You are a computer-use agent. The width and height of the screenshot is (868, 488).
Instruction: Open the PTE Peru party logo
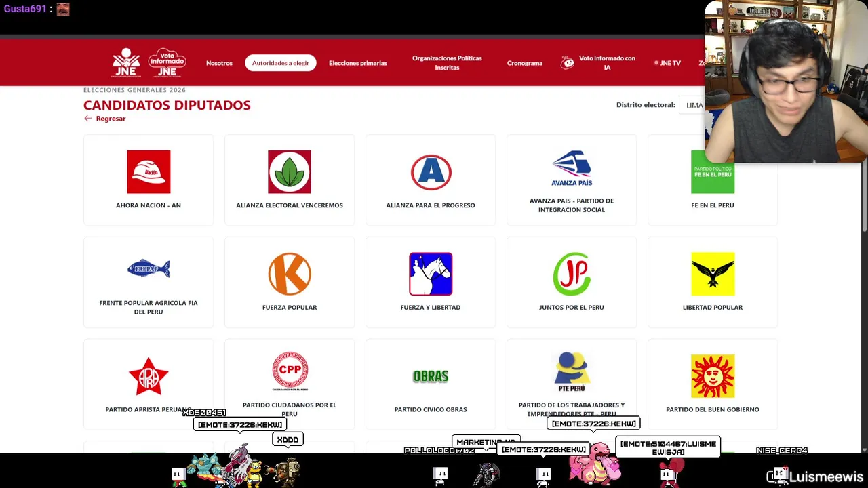point(572,371)
